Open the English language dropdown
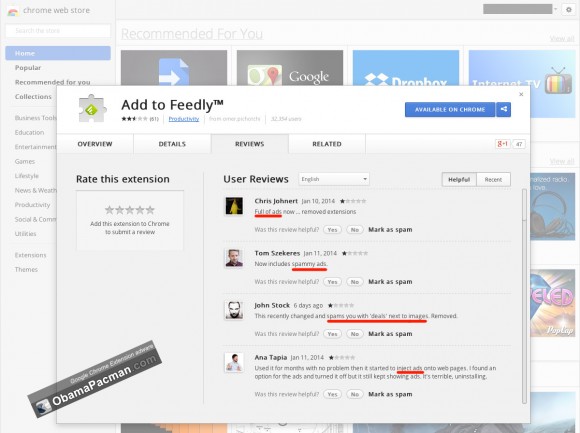Image resolution: width=580 pixels, height=433 pixels. pyautogui.click(x=334, y=179)
